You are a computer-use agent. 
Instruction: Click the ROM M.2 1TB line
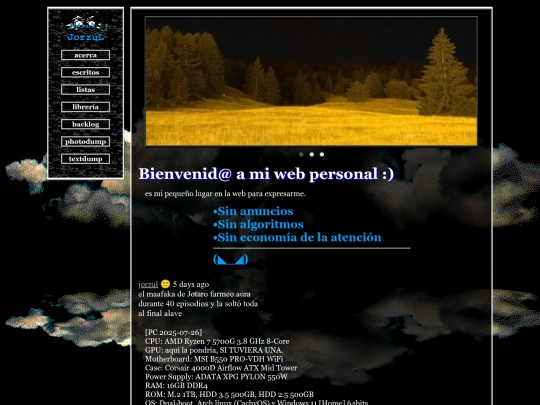click(x=229, y=395)
